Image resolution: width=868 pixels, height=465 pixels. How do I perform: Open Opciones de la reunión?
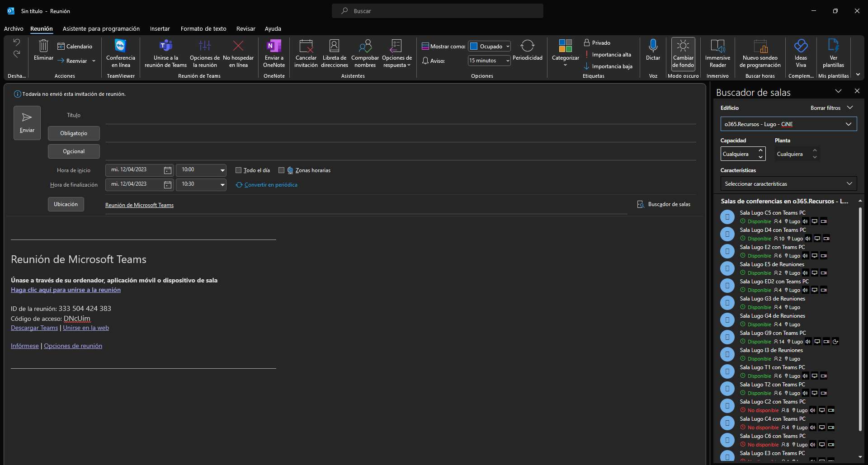tap(205, 53)
